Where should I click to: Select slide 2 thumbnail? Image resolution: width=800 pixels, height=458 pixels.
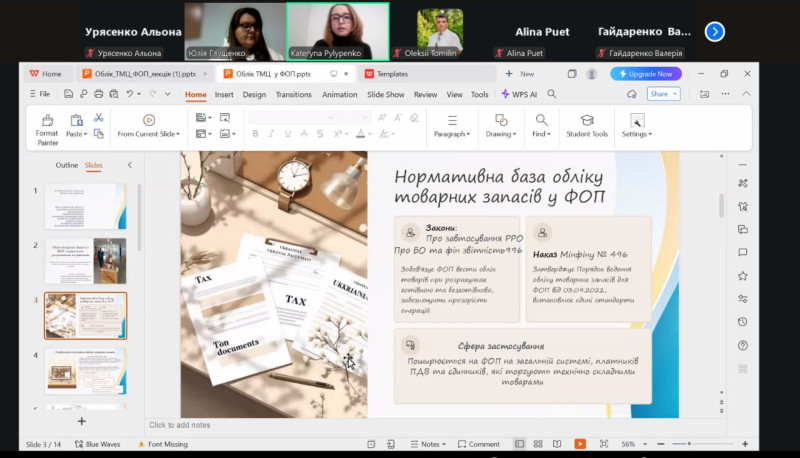[85, 260]
